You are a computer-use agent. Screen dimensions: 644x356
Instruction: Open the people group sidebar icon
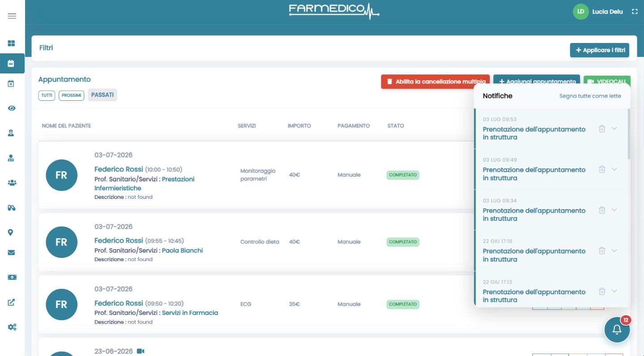(x=12, y=183)
